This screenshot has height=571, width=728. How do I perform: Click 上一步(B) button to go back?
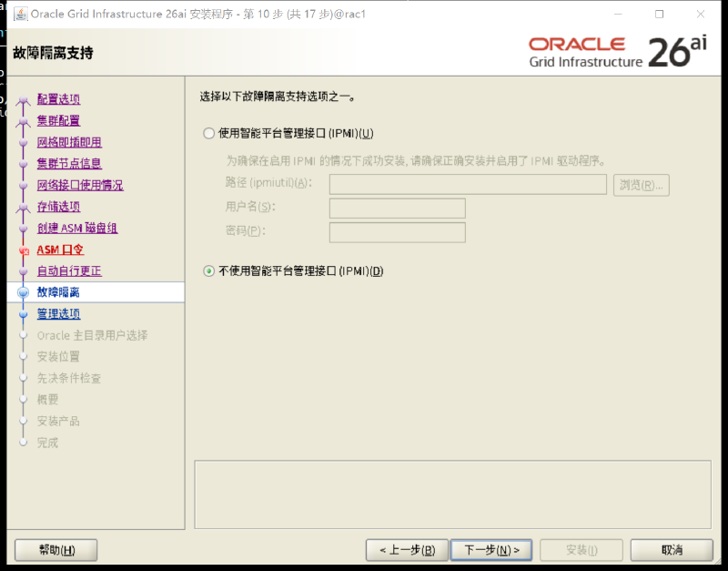coord(407,550)
